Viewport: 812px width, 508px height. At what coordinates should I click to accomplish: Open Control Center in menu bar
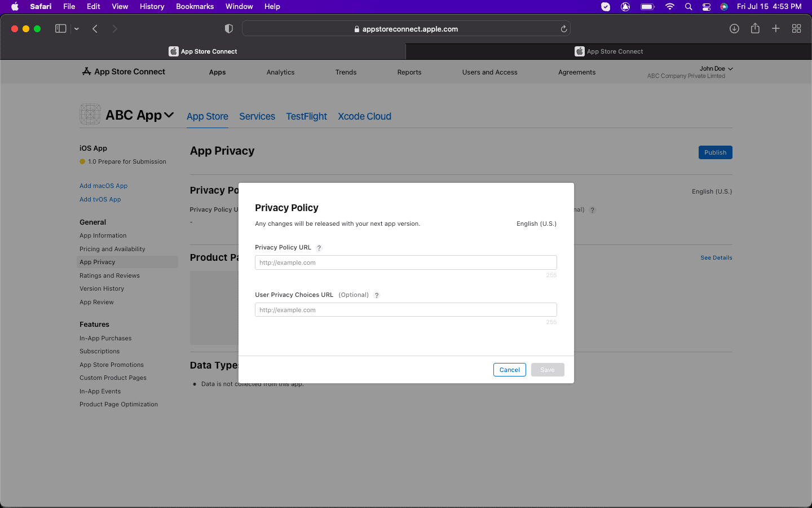pyautogui.click(x=707, y=6)
